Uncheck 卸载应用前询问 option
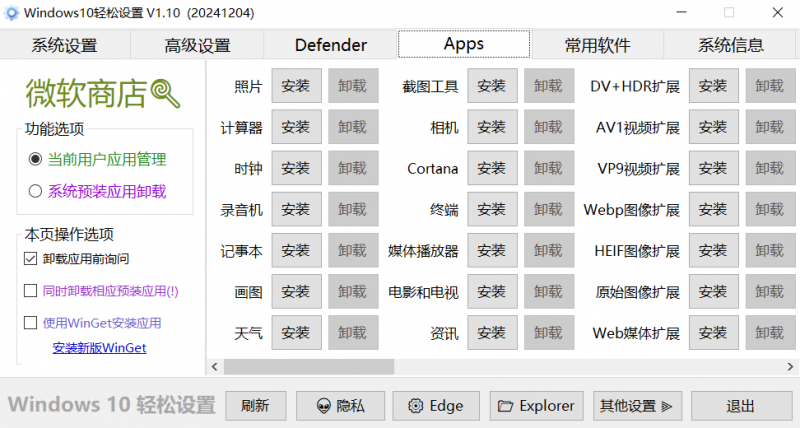The image size is (800, 428). (x=30, y=259)
